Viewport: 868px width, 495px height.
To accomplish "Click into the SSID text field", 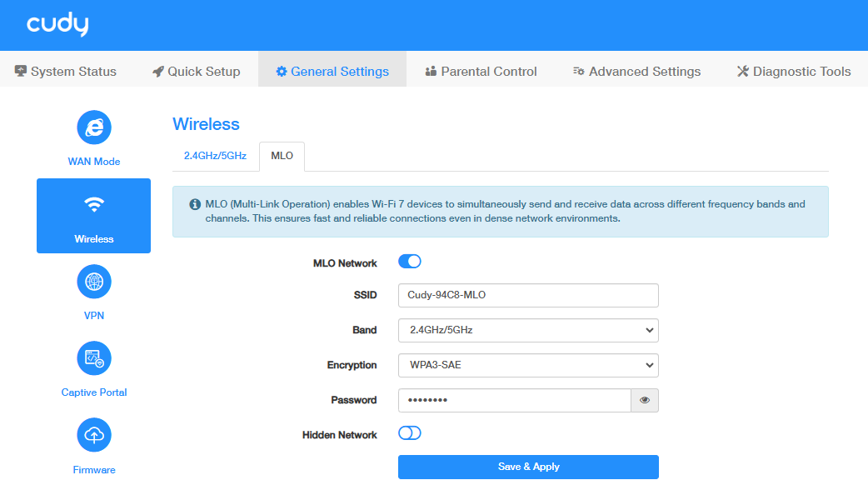I will pyautogui.click(x=528, y=295).
